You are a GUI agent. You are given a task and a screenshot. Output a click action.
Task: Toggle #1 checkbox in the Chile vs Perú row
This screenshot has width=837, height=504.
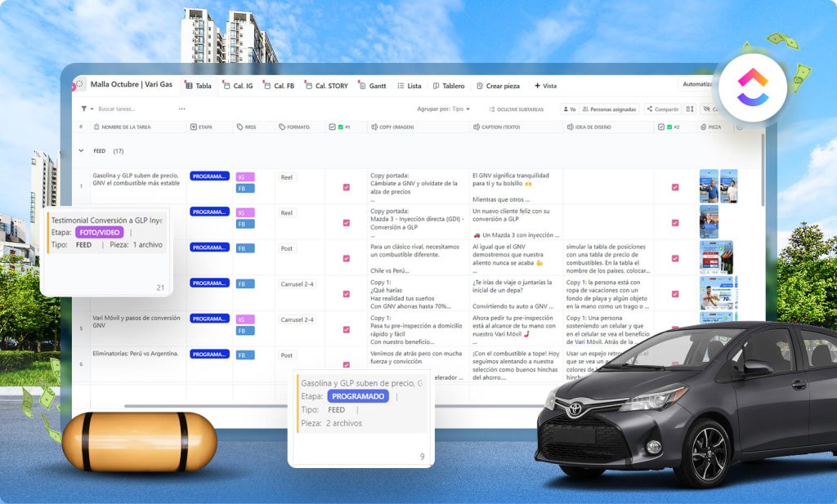tap(347, 259)
